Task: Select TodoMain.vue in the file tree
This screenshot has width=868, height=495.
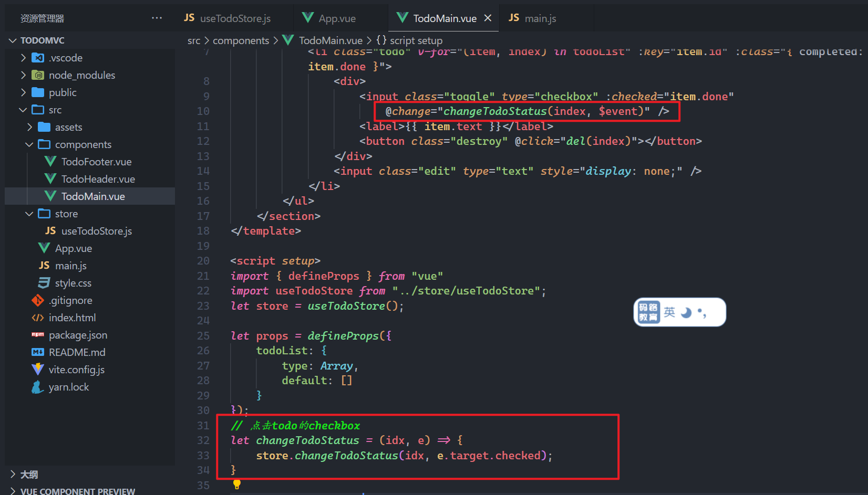Action: click(93, 196)
